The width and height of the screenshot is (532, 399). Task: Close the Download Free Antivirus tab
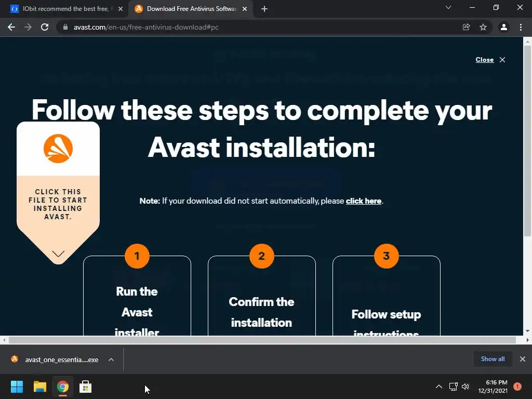pyautogui.click(x=245, y=9)
